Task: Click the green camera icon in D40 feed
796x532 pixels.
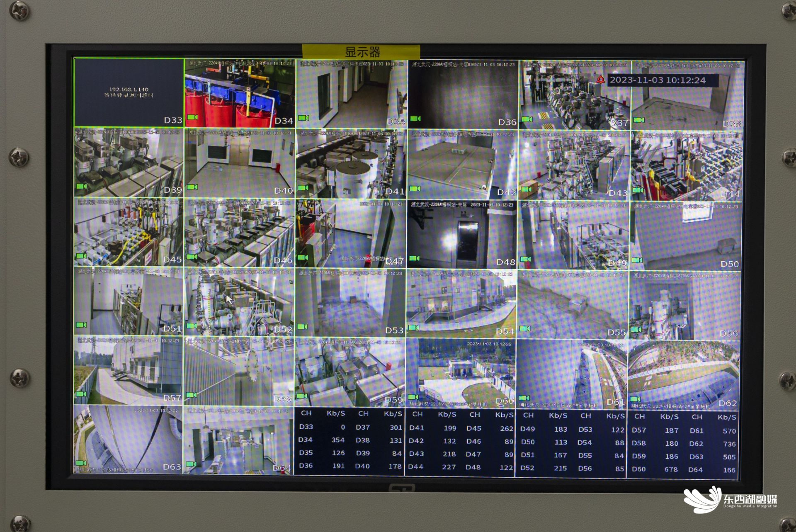Action: (192, 187)
